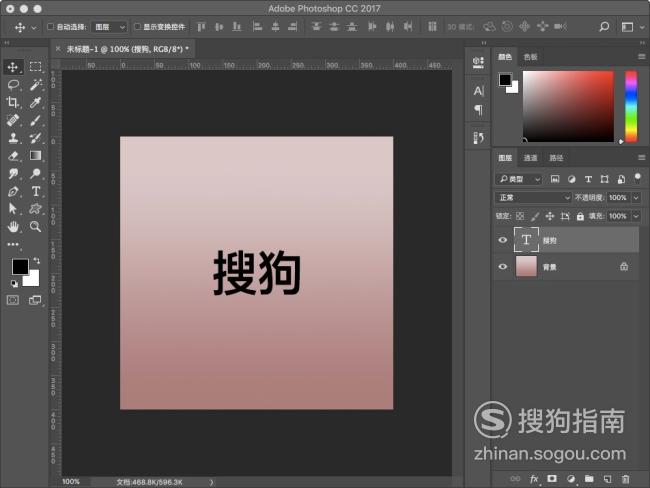Open the Layers panel options menu

641,158
